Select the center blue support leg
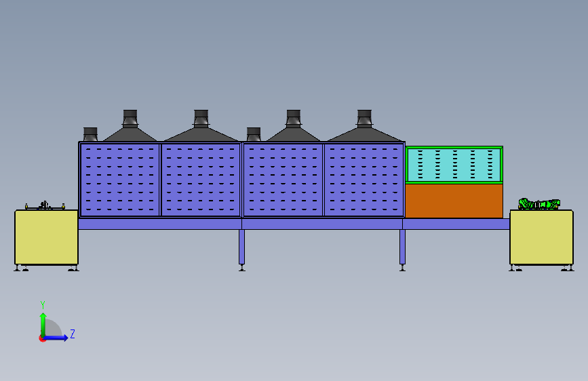Image resolution: width=588 pixels, height=381 pixels. pyautogui.click(x=242, y=247)
